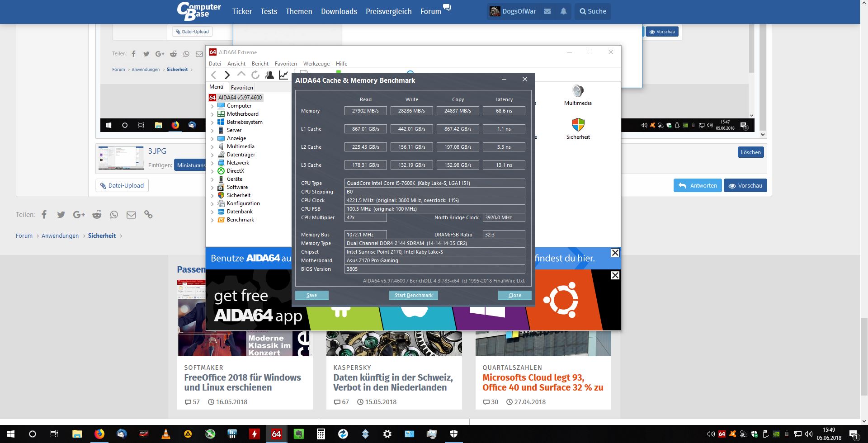Image resolution: width=868 pixels, height=443 pixels.
Task: Close the blue AIDA64 banner with its X
Action: pyautogui.click(x=615, y=253)
